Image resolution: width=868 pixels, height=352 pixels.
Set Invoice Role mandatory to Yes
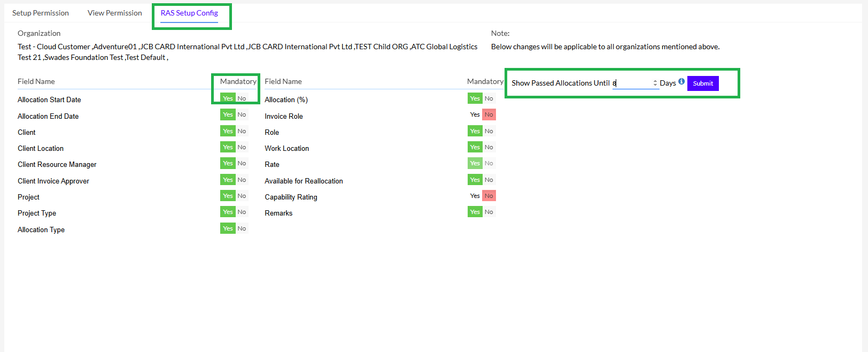(x=475, y=114)
